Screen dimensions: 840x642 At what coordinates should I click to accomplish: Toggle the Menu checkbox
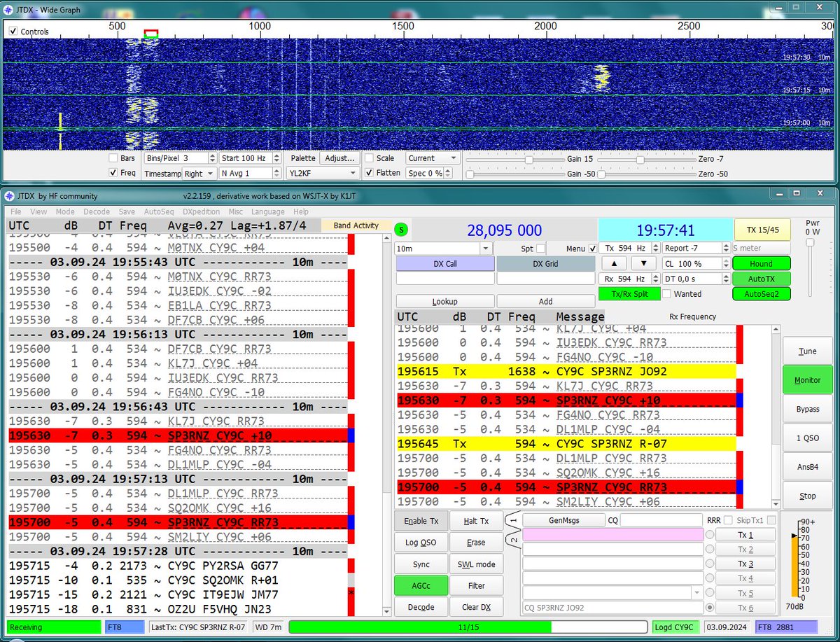594,249
